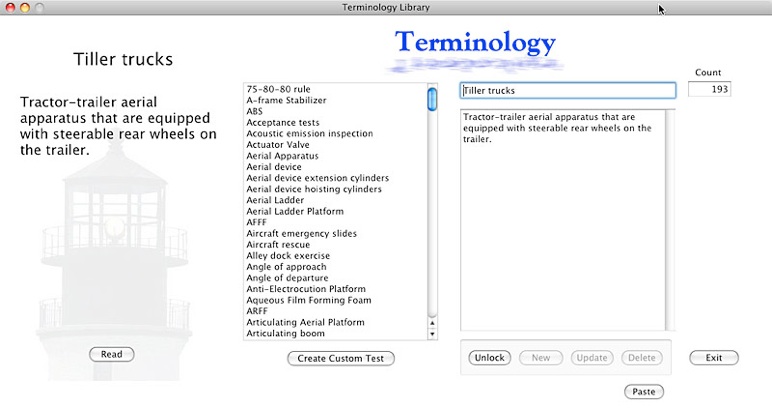Select 'Aerial device' list entry
The width and height of the screenshot is (772, 408).
coord(274,167)
